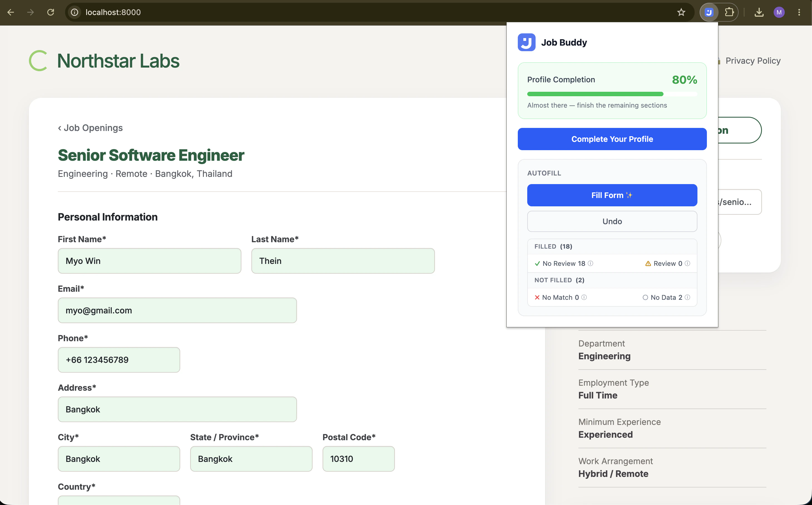Click the Full Time employment value
Viewport: 812px width, 505px height.
point(598,395)
